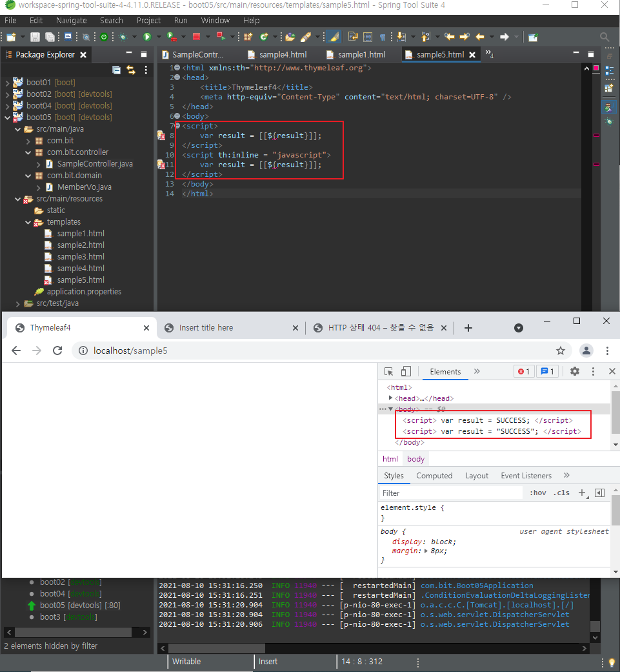Click DevTools error count badge

(524, 372)
